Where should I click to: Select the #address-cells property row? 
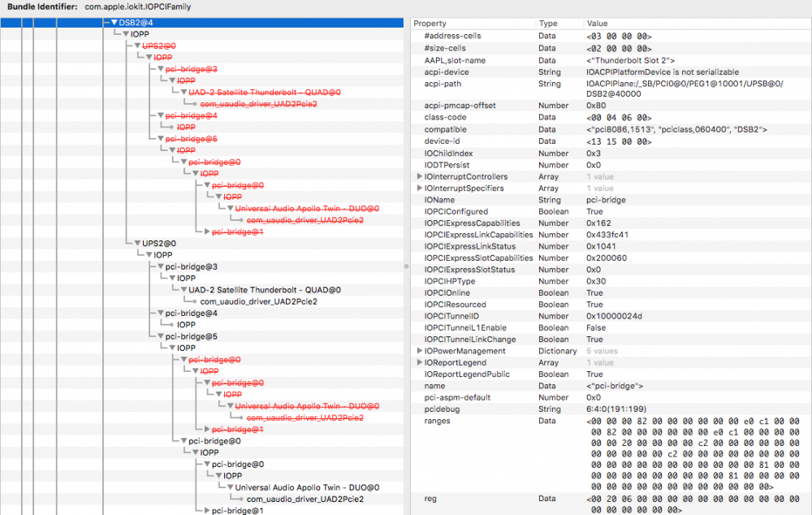click(x=611, y=36)
